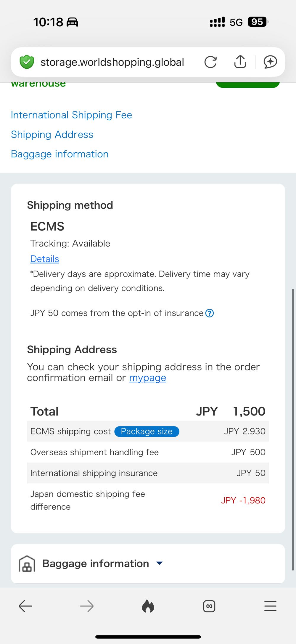
Task: Open the Baggage information anchor link
Action: click(x=60, y=154)
